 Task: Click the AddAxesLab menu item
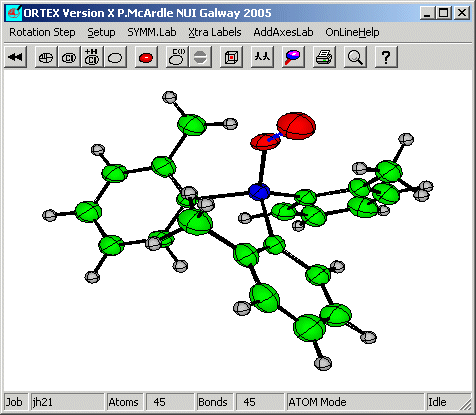tap(283, 32)
